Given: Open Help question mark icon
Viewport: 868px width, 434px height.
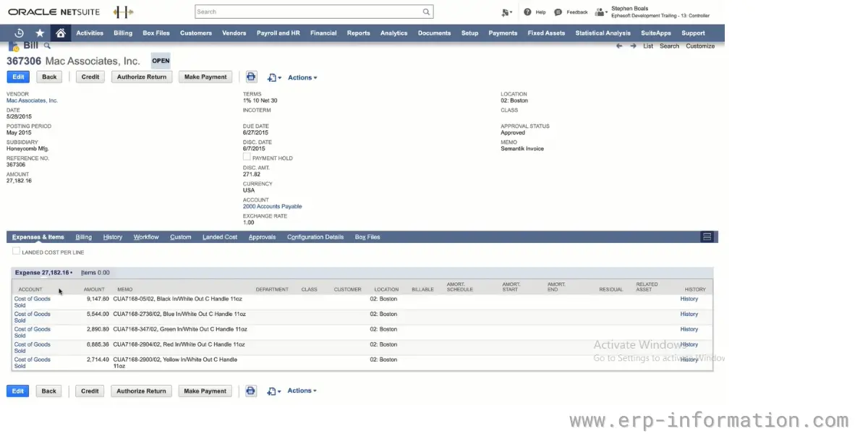Looking at the screenshot, I should 527,12.
